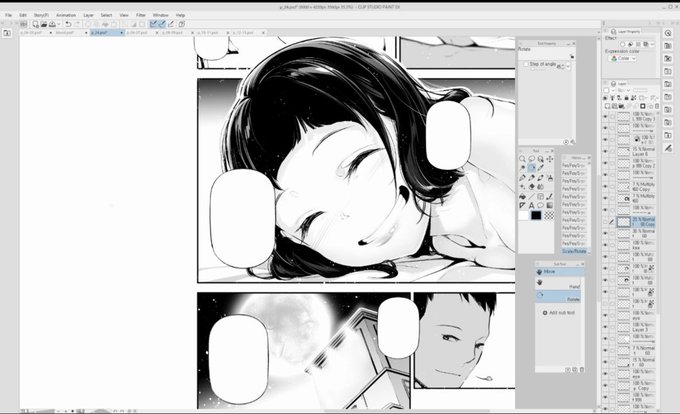Toggle snap to ruler icon in command bar
Screen dimensions: 680x414
point(153,24)
